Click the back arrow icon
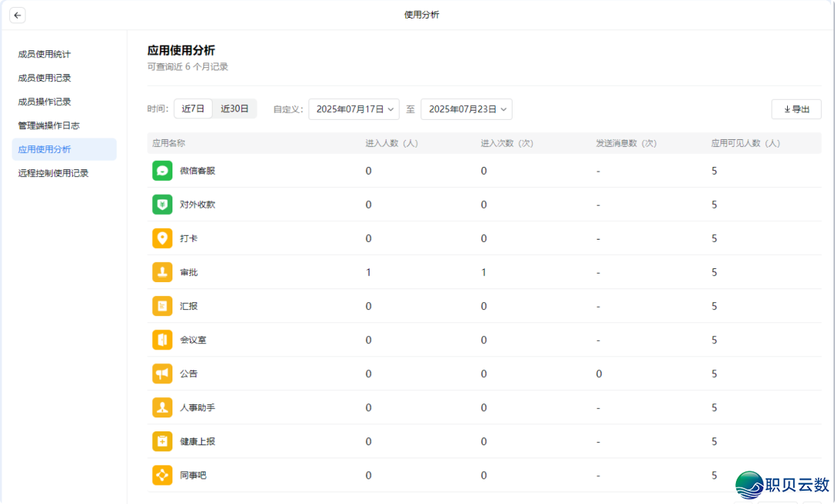This screenshot has height=504, width=835. (17, 15)
